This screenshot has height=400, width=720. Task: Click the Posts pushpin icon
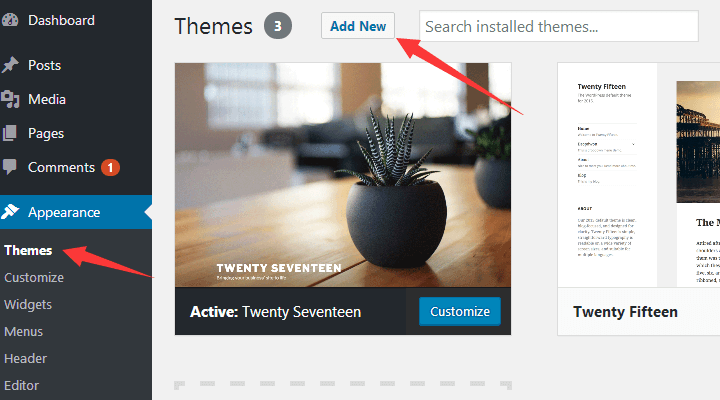click(11, 65)
